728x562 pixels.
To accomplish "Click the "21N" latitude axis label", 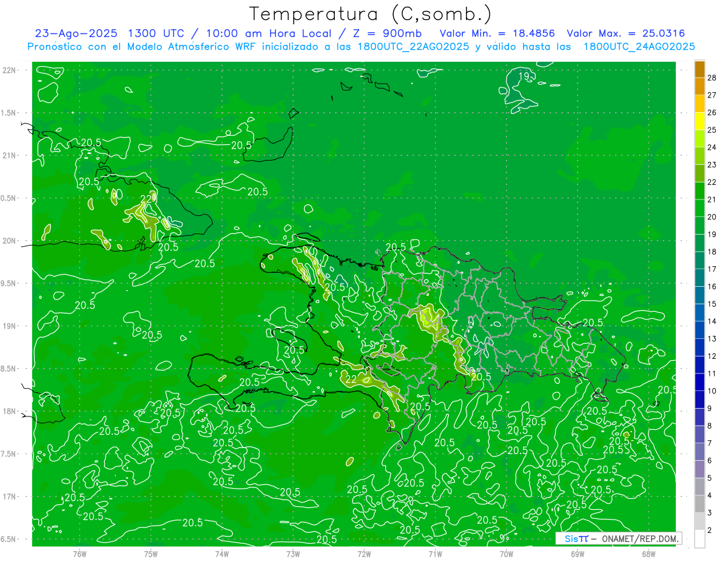I will [10, 155].
